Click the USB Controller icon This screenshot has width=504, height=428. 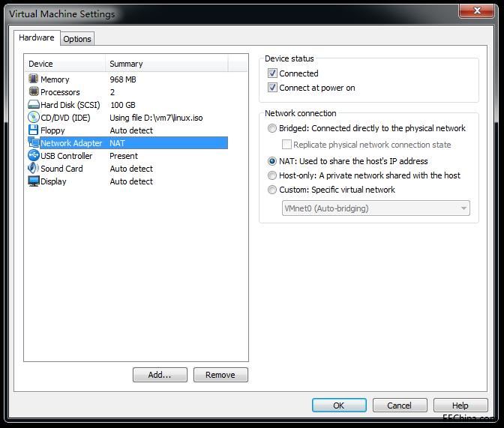pos(34,156)
